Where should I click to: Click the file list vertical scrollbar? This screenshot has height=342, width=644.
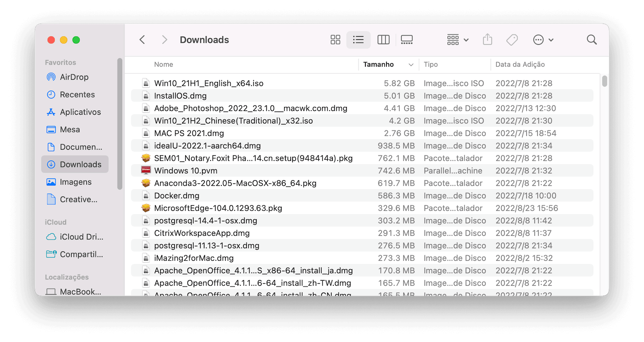click(x=605, y=81)
